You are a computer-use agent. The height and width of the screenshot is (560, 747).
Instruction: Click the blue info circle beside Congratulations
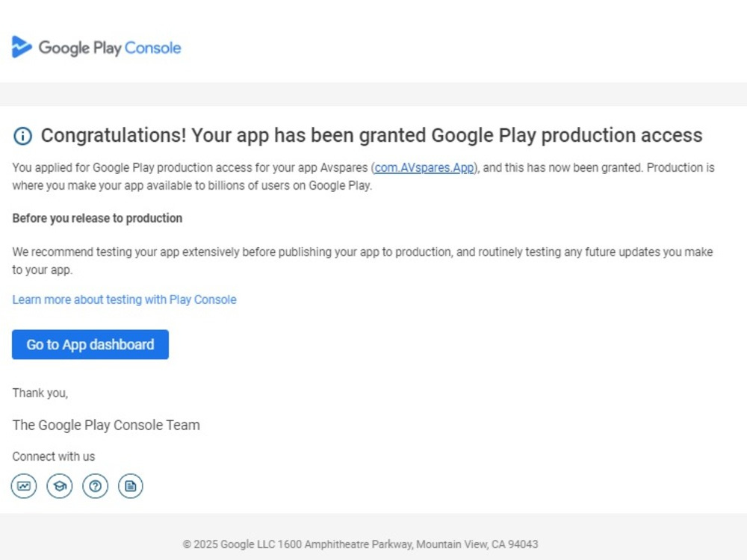point(23,136)
